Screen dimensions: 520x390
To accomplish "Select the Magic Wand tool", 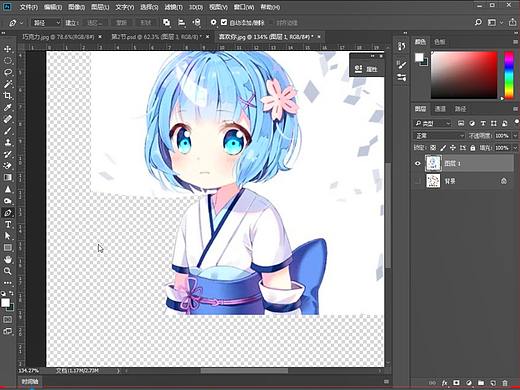I will coord(7,84).
